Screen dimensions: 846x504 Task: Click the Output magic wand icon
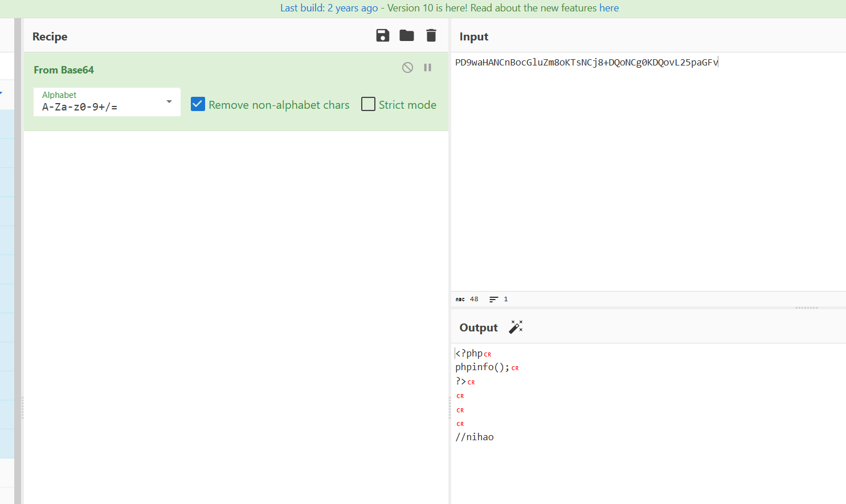(x=516, y=327)
